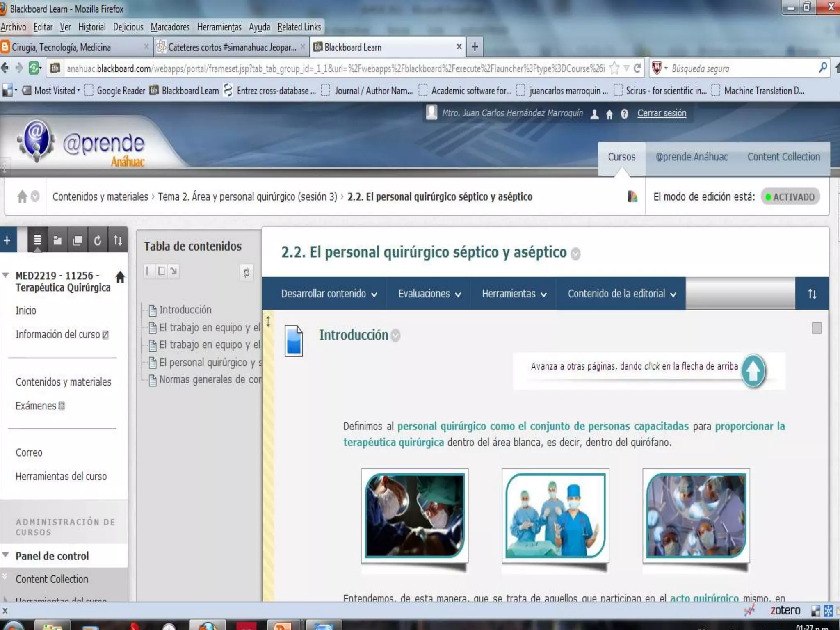Open the Contenido de la editorial dropdown
This screenshot has width=840, height=630.
[621, 294]
